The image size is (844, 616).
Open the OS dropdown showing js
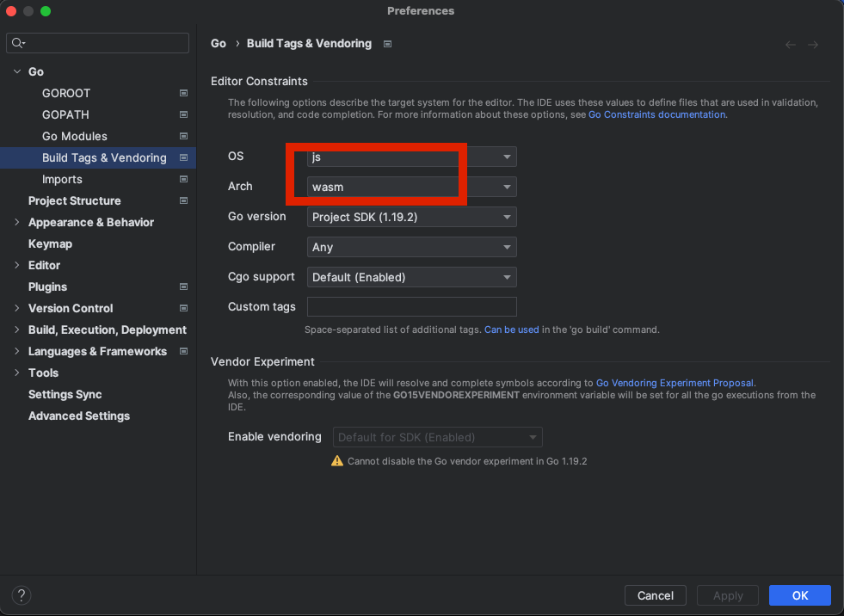click(411, 157)
